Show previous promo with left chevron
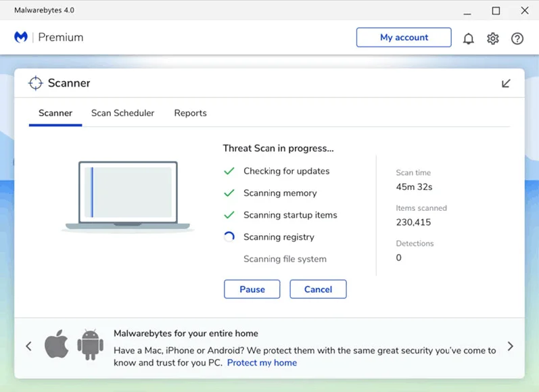The width and height of the screenshot is (539, 392). point(28,346)
